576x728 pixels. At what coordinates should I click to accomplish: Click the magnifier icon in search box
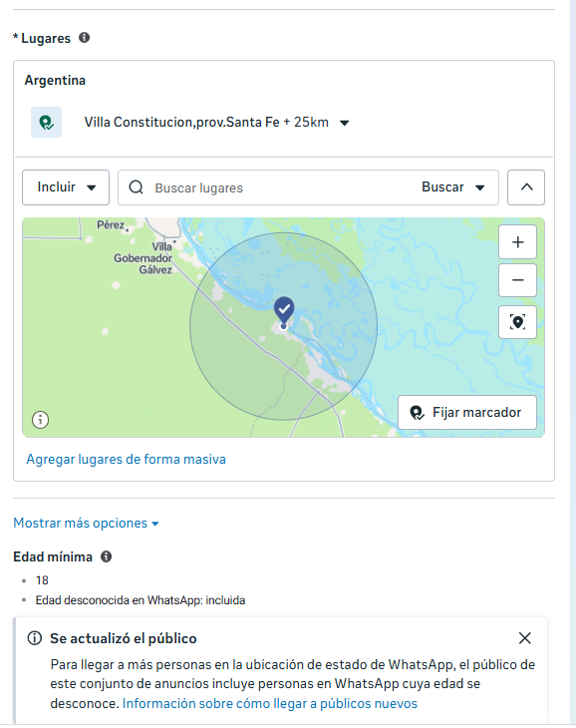click(x=136, y=187)
